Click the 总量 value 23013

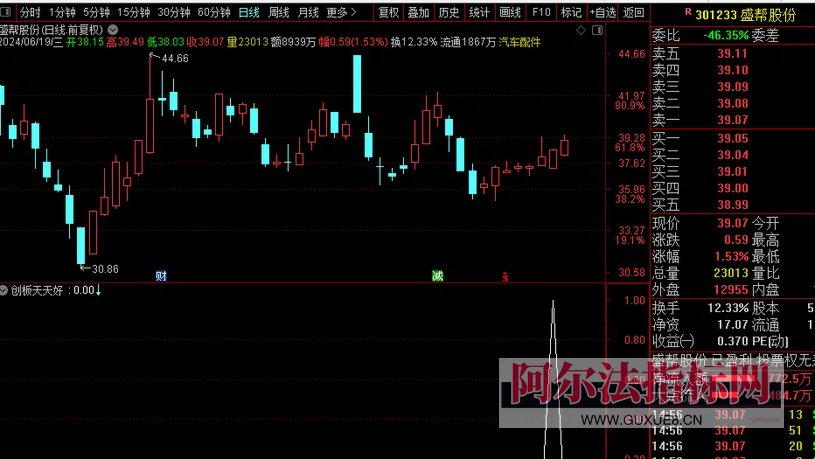click(731, 273)
